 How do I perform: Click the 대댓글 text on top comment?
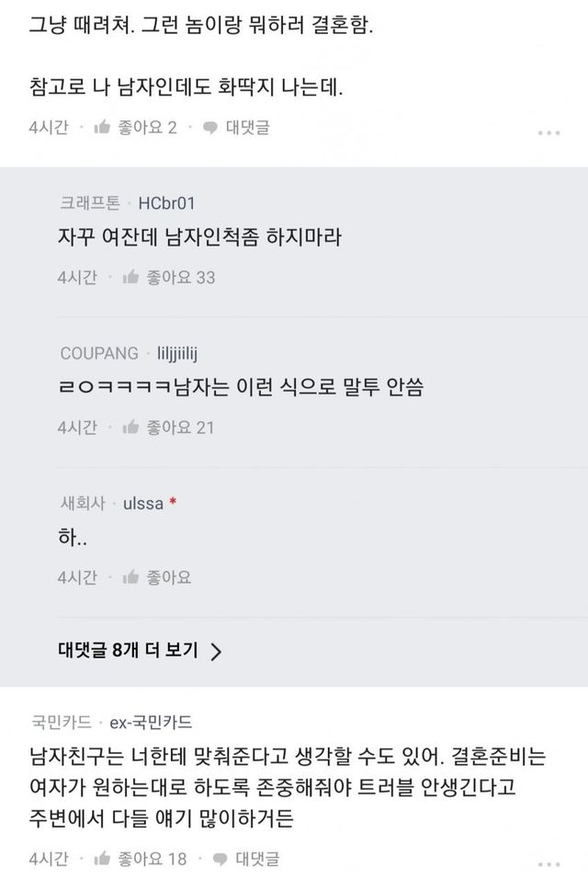coord(247,128)
